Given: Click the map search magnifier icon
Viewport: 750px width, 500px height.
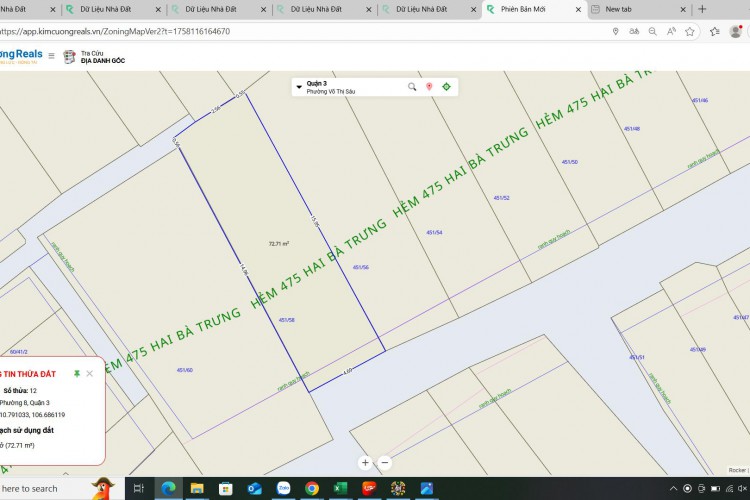Looking at the screenshot, I should click(412, 87).
